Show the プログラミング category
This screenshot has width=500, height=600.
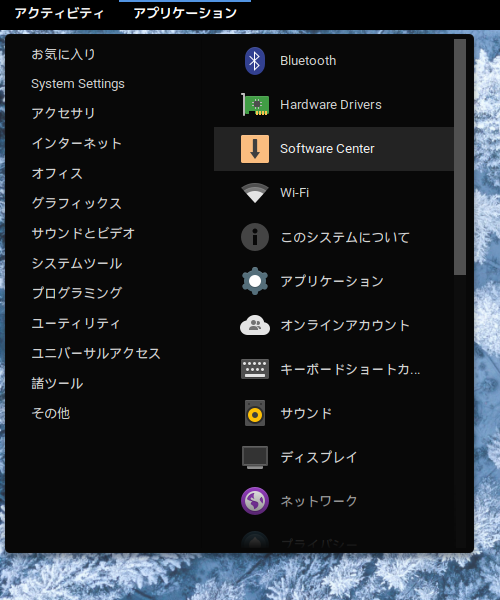click(x=77, y=293)
